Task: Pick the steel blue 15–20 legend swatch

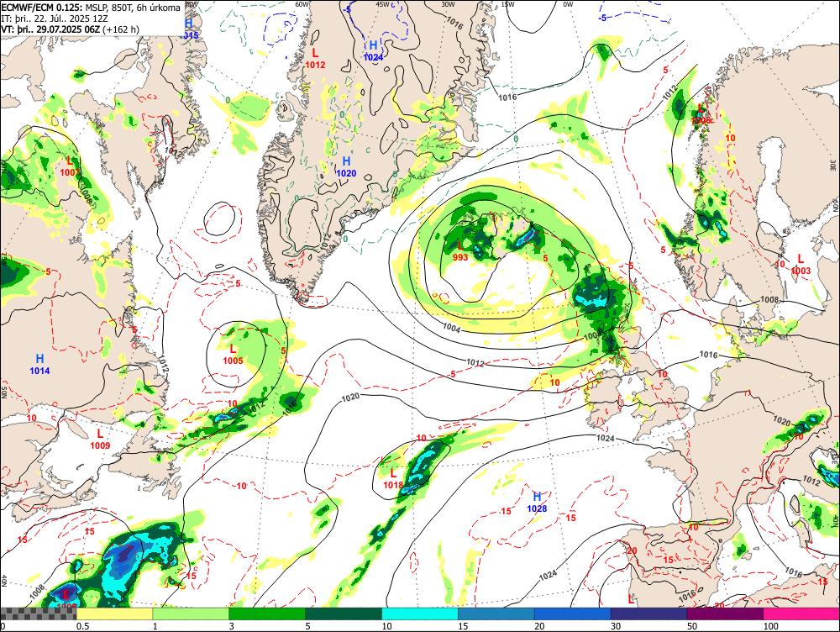Action: point(496,614)
